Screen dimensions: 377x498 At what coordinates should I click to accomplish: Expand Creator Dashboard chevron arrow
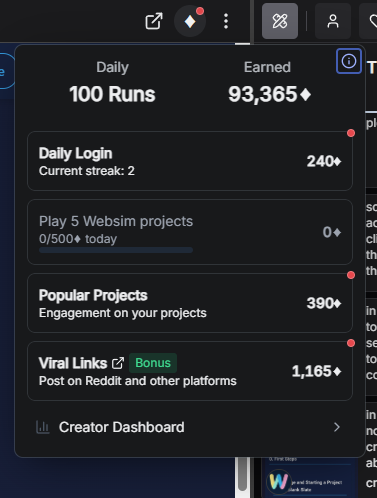click(x=337, y=427)
